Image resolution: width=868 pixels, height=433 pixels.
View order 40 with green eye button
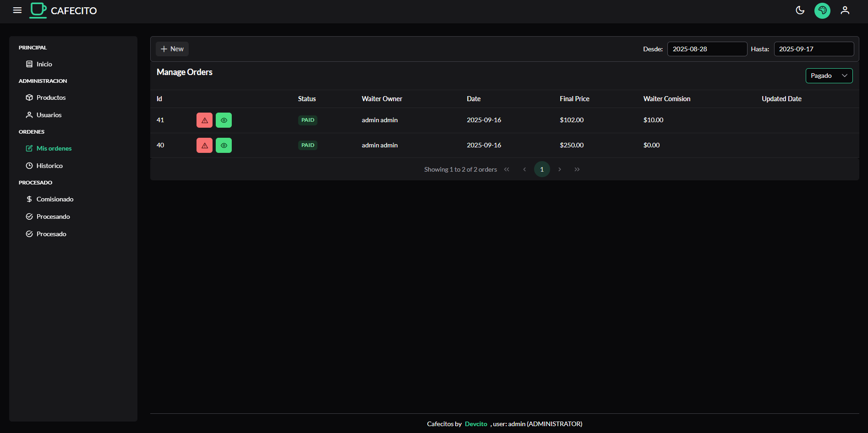coord(224,146)
